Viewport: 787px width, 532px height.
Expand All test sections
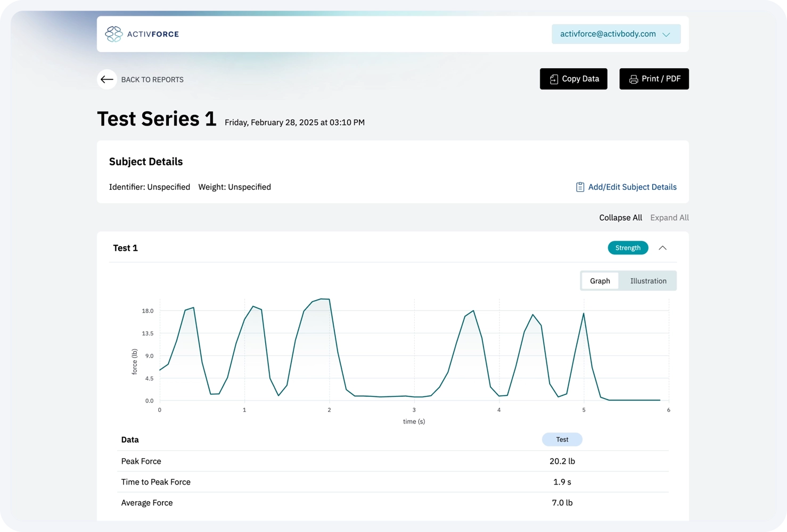click(x=669, y=218)
